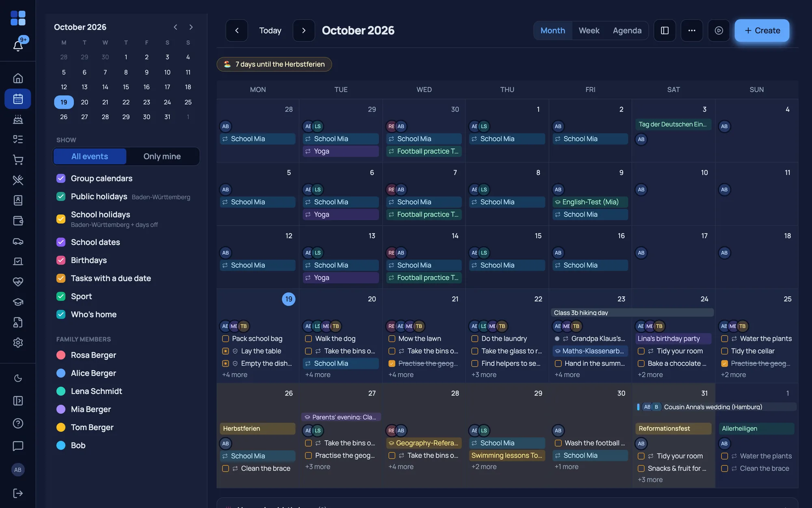Open the birthday cake icon in sidebar
Viewport: 812px width, 508px height.
(18, 119)
